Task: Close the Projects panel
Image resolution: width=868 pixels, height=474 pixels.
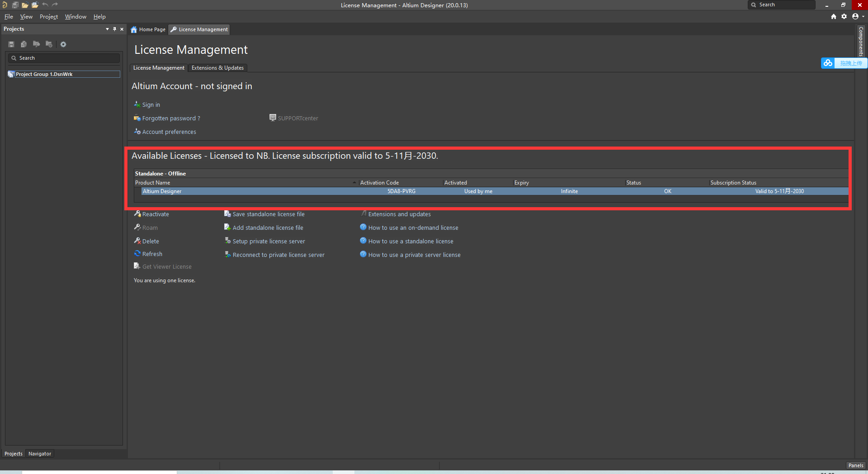Action: click(122, 29)
